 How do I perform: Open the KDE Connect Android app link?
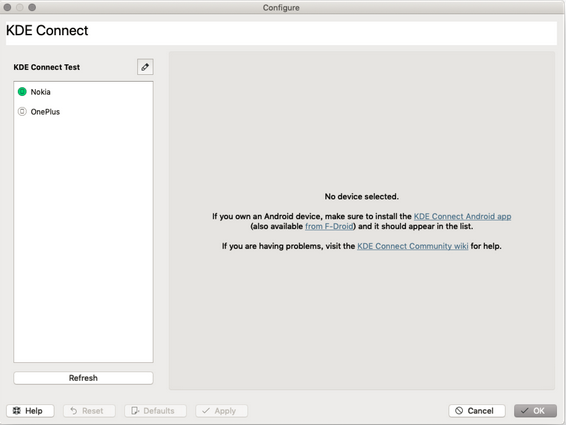462,216
